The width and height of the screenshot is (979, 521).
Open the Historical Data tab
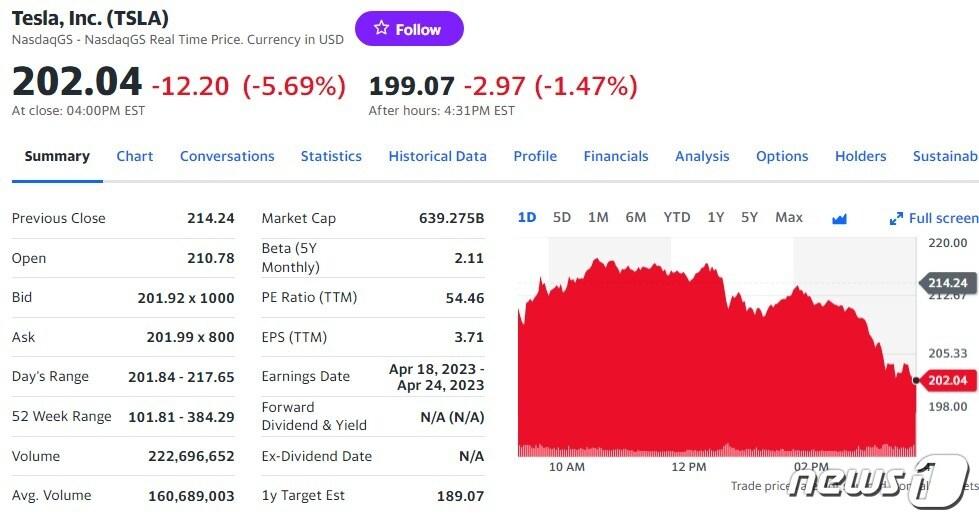[x=437, y=156]
